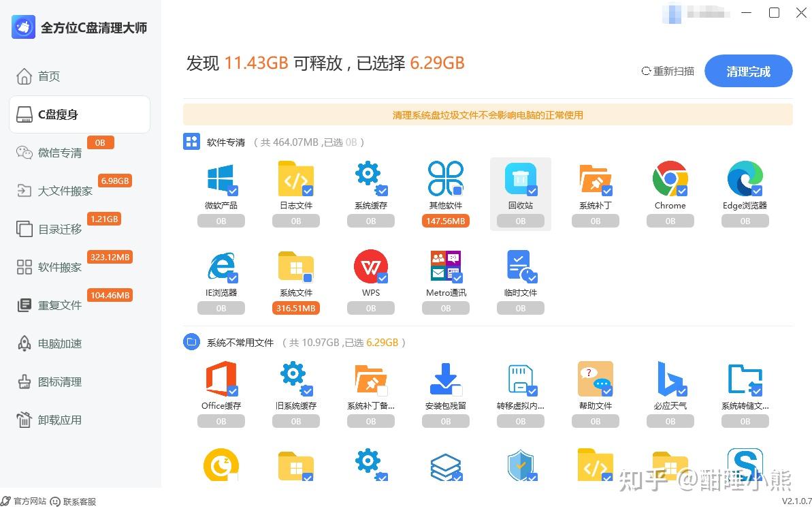The height and width of the screenshot is (513, 812).
Task: Select the Office缓存 icon
Action: 221,379
